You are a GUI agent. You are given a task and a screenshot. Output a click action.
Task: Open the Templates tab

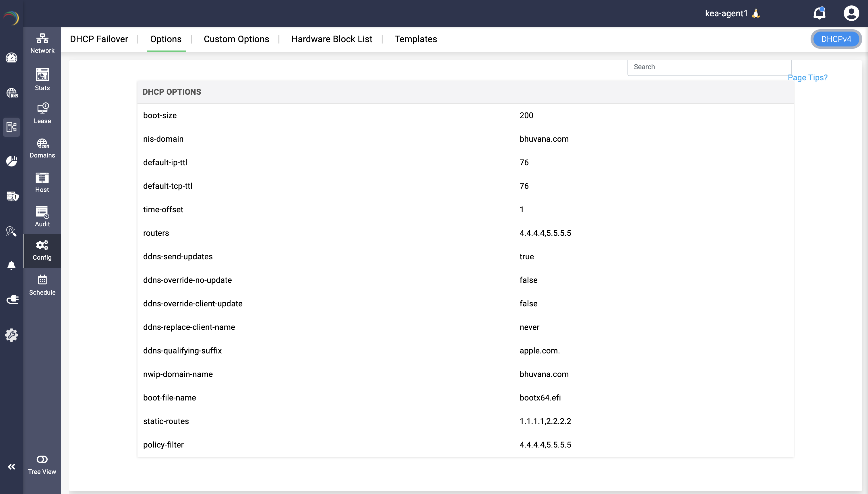coord(416,39)
